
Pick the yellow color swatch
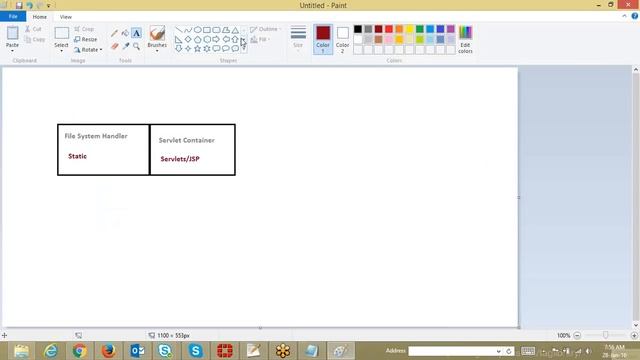[409, 29]
